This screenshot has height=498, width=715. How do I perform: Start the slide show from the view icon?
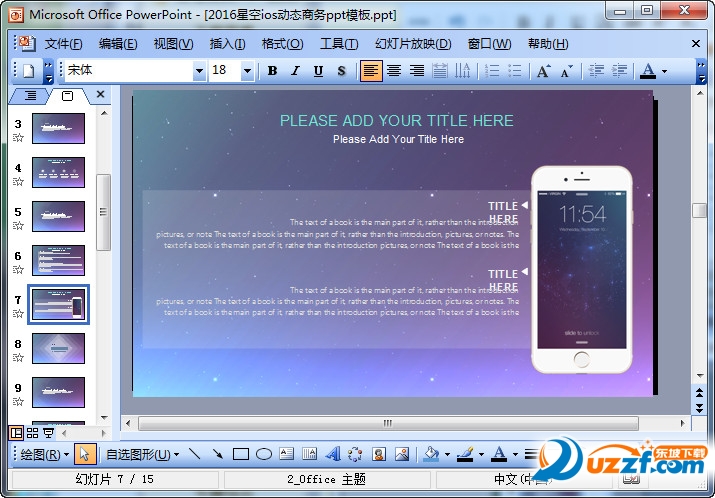48,433
